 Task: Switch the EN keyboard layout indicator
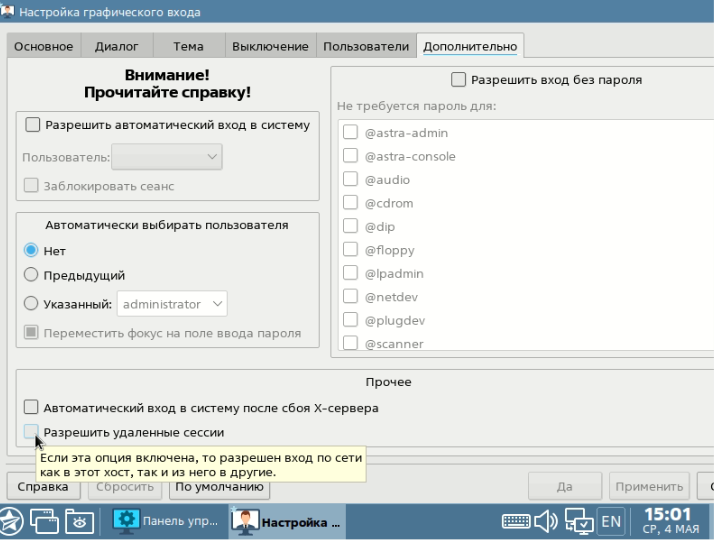(611, 521)
